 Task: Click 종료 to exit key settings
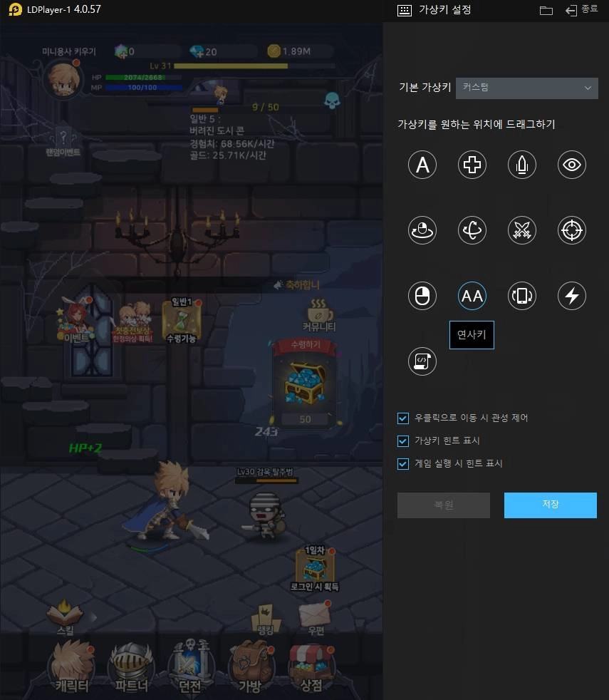click(582, 10)
